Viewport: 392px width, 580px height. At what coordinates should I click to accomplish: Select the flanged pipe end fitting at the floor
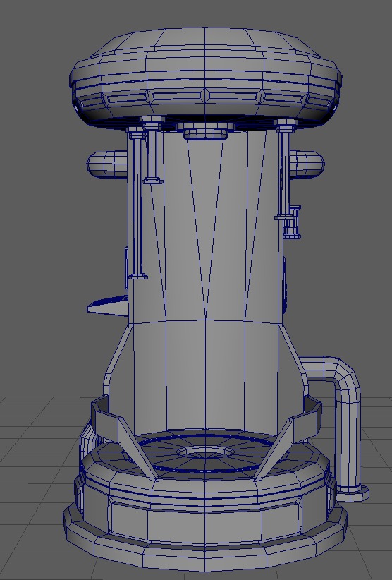tap(353, 494)
